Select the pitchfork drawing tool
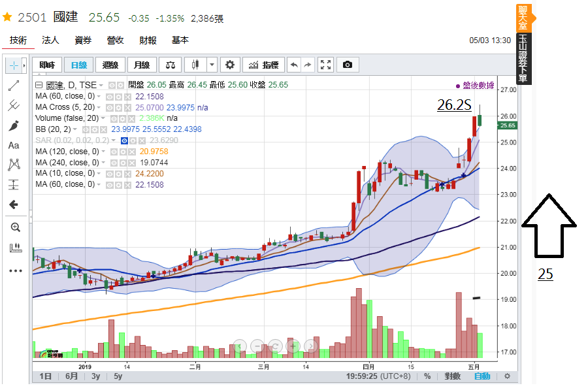 (14, 105)
